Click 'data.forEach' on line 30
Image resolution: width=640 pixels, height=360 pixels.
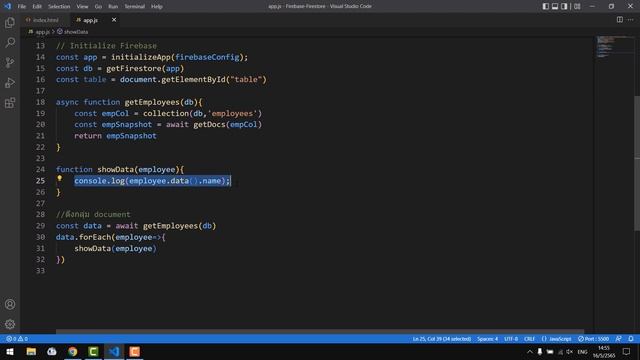[83, 237]
